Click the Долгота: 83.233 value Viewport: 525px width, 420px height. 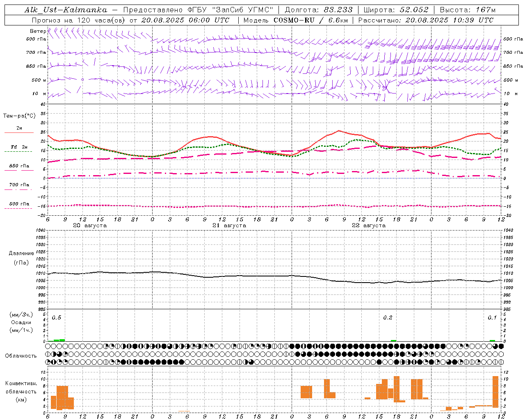pyautogui.click(x=319, y=10)
